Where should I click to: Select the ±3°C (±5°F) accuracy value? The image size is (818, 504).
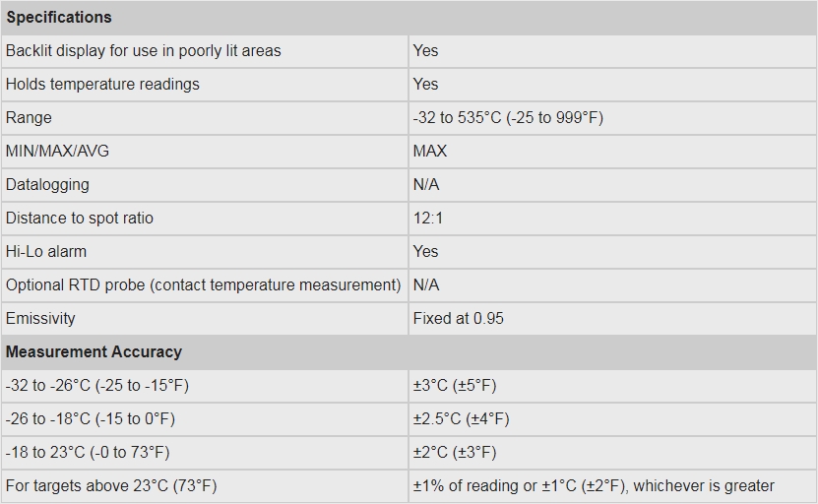455,385
